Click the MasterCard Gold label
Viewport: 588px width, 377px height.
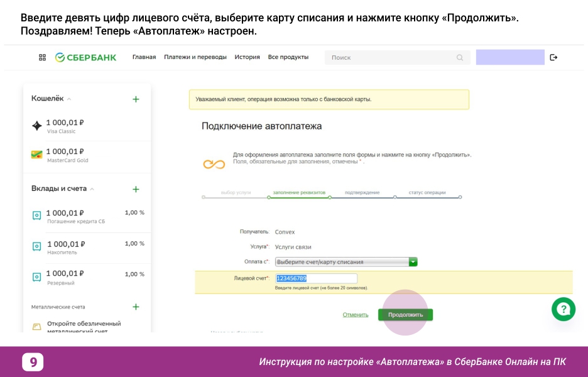pos(67,160)
